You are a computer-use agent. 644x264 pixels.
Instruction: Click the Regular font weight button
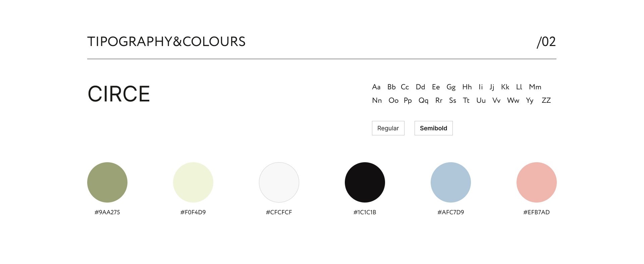(388, 128)
